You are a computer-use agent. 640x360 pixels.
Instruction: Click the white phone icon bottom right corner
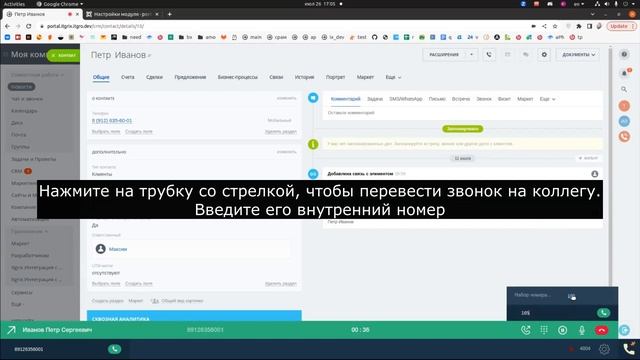tap(629, 349)
